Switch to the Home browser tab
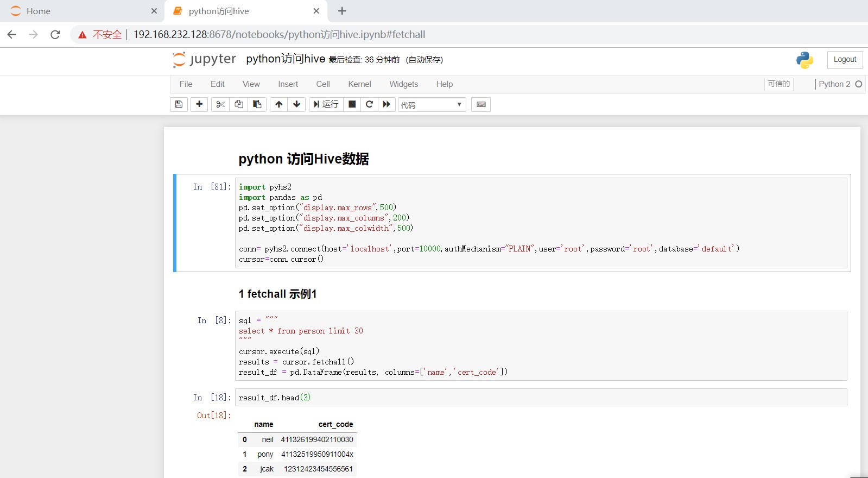Screen dimensions: 868x478 point(82,11)
